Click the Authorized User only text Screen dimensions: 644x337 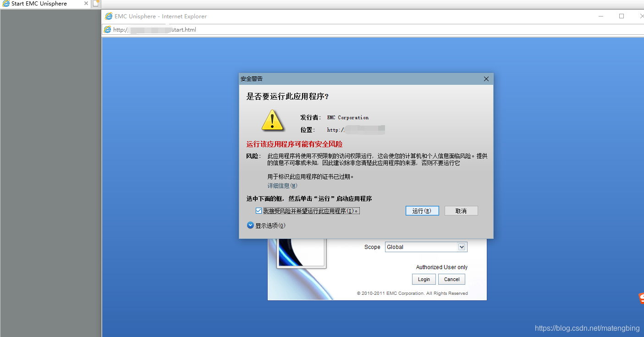pyautogui.click(x=442, y=267)
